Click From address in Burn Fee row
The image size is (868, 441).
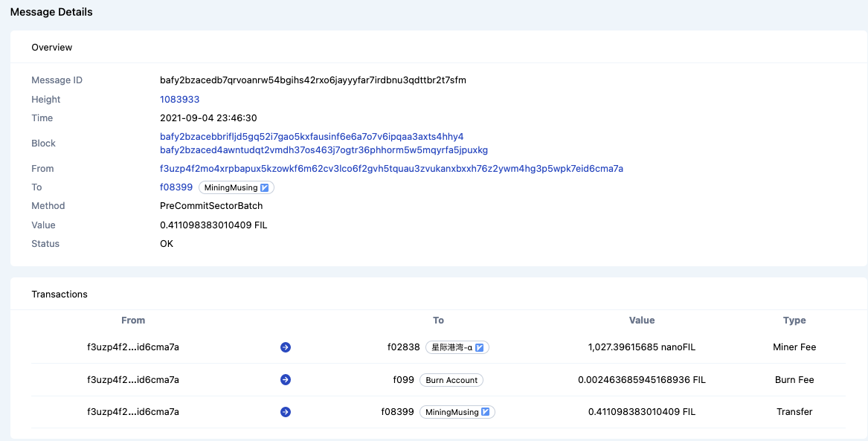[x=133, y=379]
